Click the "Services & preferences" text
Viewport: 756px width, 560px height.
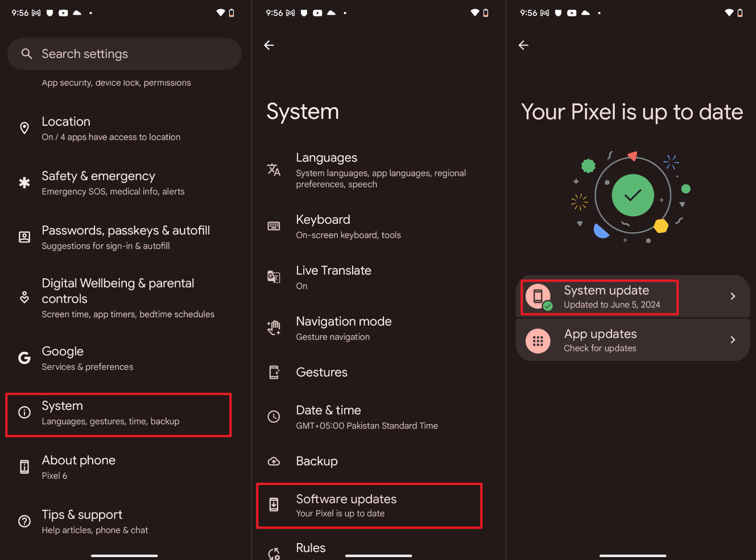[x=88, y=367]
